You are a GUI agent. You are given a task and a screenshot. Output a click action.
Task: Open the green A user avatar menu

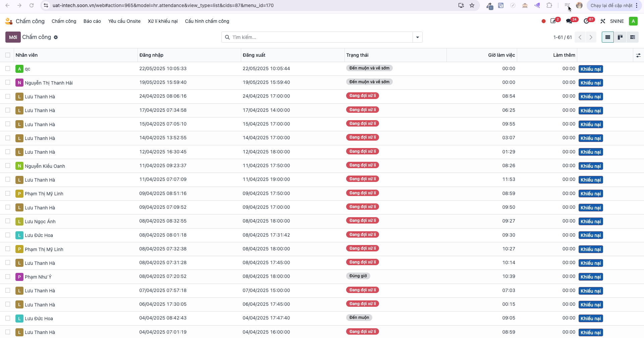pos(633,21)
